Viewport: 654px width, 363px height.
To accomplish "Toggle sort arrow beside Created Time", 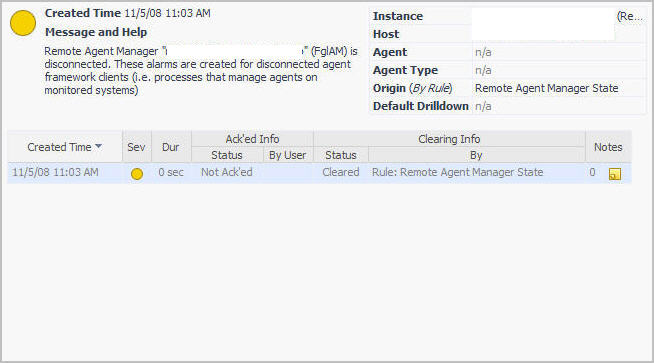I will click(x=98, y=146).
